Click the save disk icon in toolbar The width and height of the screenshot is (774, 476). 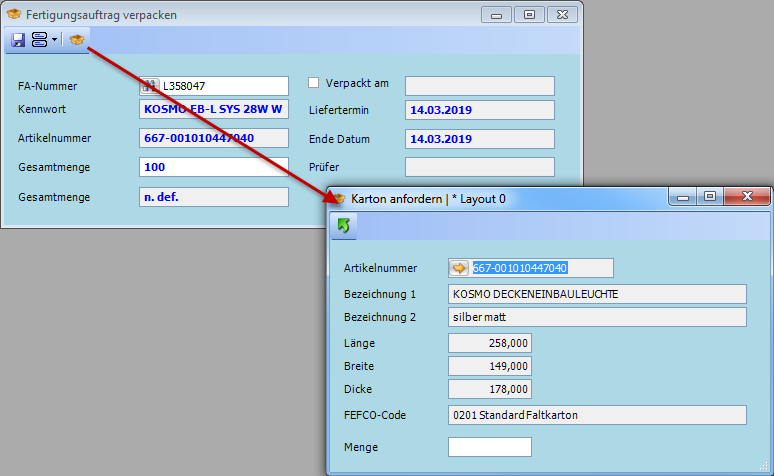(18, 40)
